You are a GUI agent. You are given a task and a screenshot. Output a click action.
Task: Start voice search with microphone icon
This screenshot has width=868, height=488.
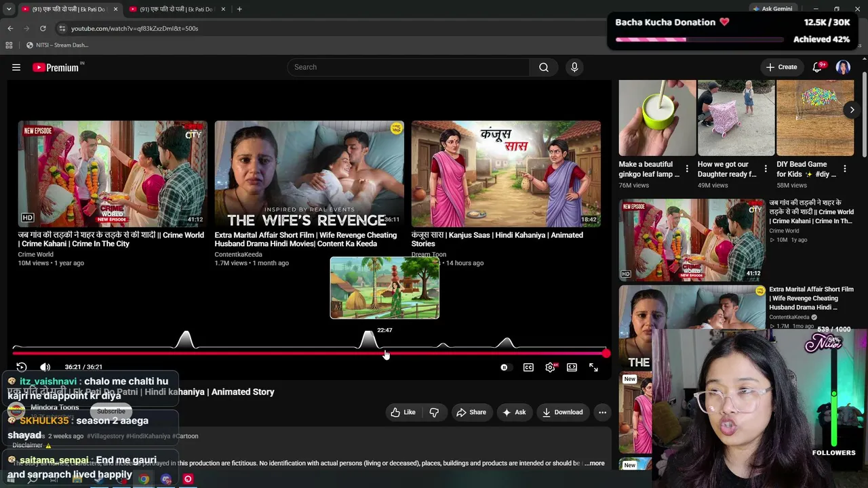coord(574,67)
